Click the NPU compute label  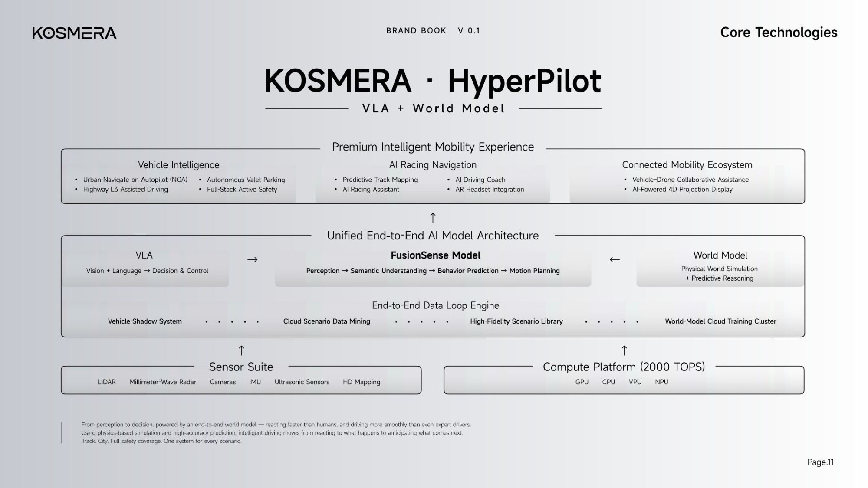tap(661, 382)
